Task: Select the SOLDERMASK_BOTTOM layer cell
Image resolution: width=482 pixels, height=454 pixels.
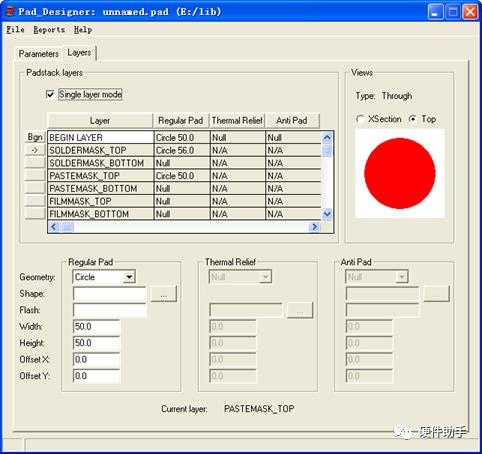Action: click(x=101, y=163)
